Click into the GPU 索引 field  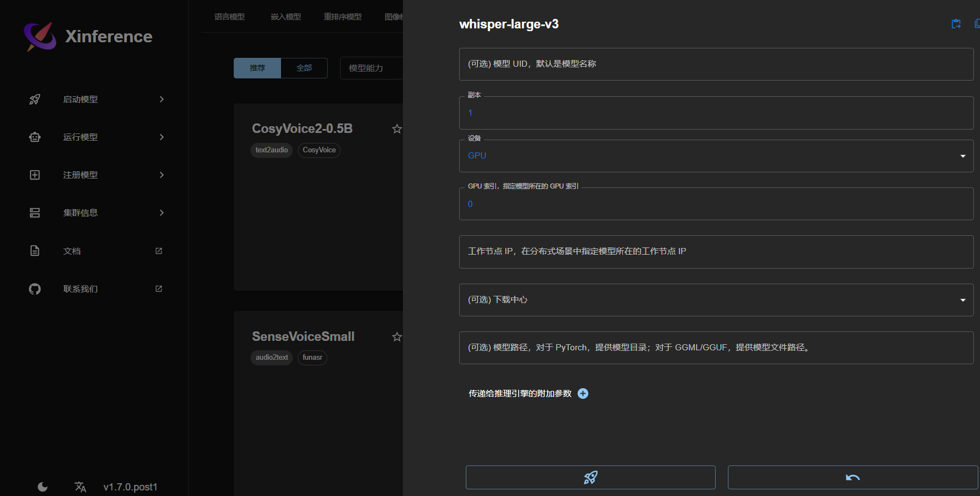click(x=716, y=204)
